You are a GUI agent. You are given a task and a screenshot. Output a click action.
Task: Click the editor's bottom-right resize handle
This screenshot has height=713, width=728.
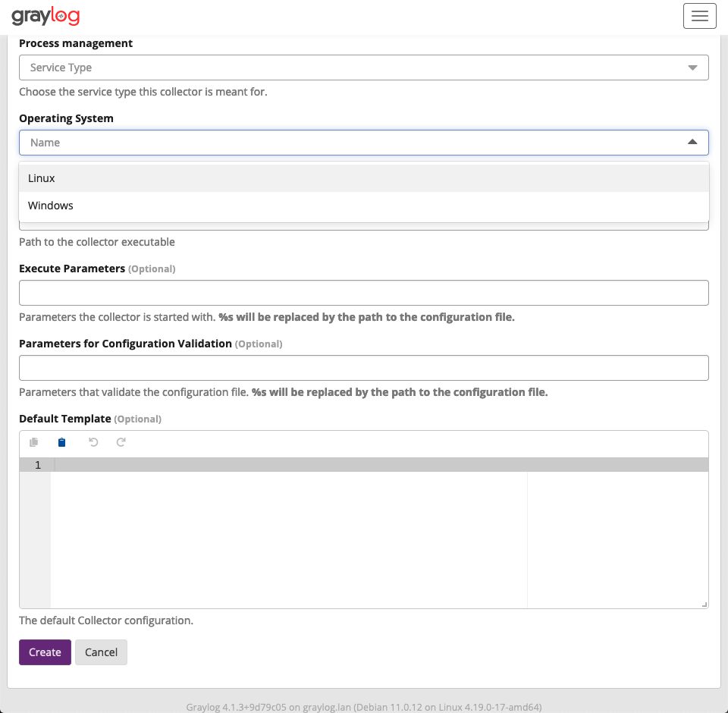click(x=704, y=603)
